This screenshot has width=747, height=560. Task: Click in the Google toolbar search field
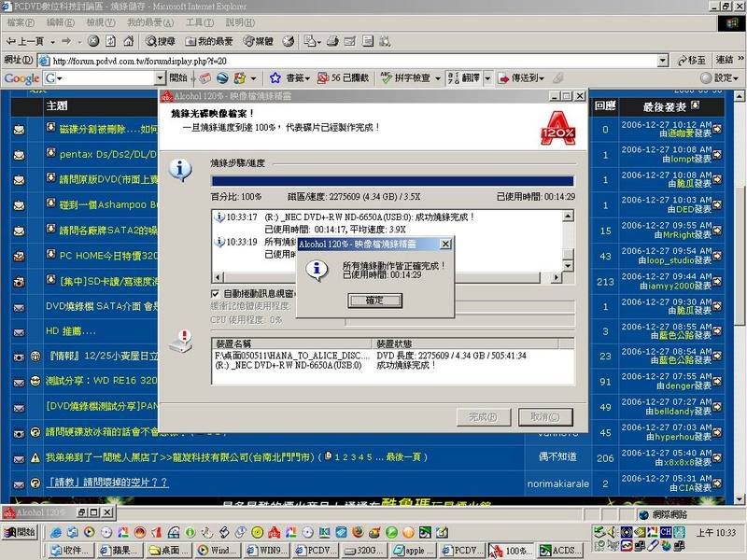coord(107,77)
